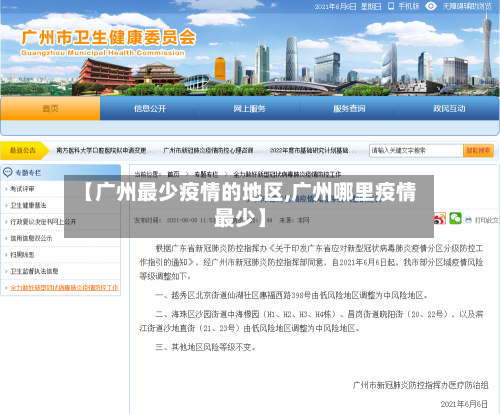Click the 来源: 本网 source text
Screen dimensions: 500x414
point(294,220)
